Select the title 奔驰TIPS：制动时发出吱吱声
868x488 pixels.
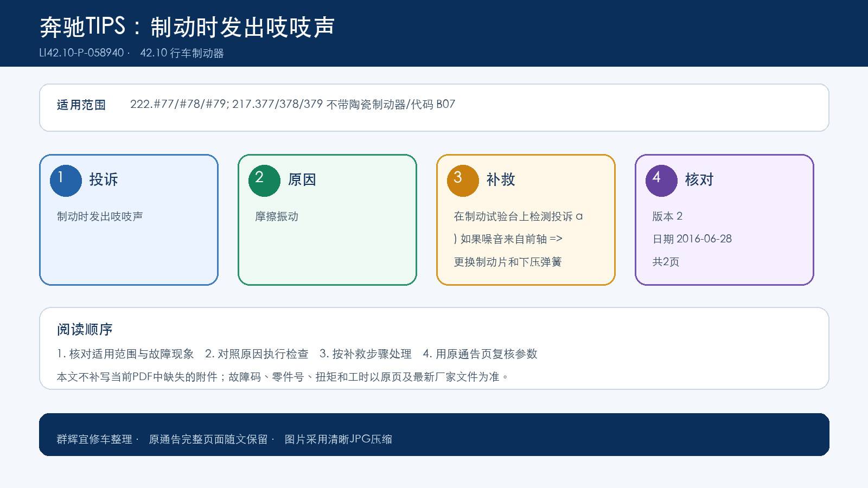click(x=187, y=27)
